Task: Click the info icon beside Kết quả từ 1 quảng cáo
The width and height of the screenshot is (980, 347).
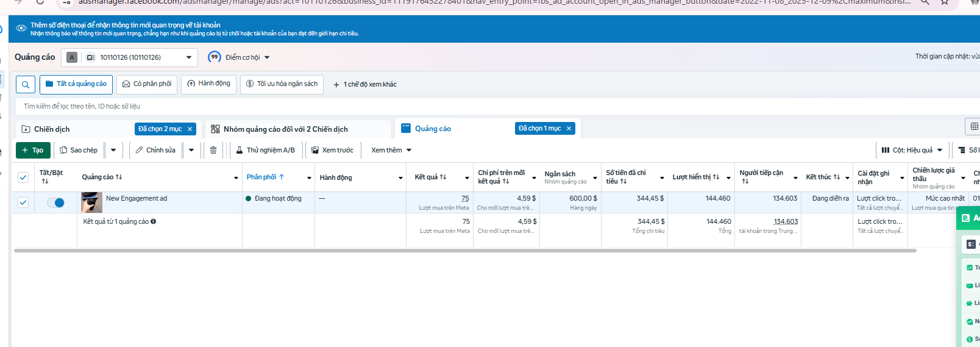Action: [x=154, y=221]
